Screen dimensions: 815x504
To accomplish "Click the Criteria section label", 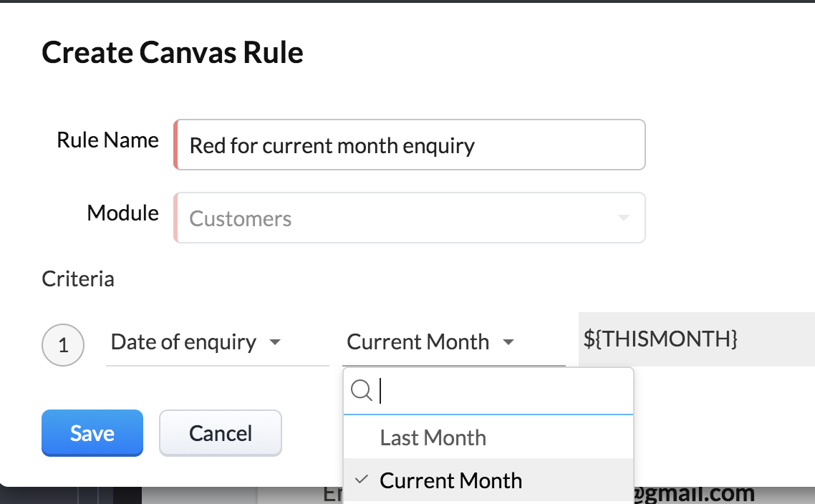I will (x=78, y=278).
